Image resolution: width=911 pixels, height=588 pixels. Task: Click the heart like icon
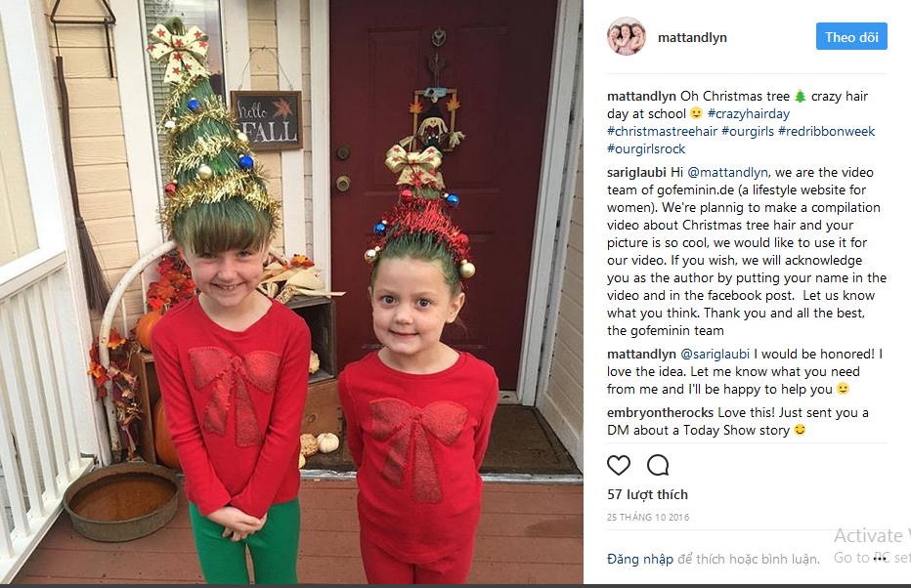[618, 465]
